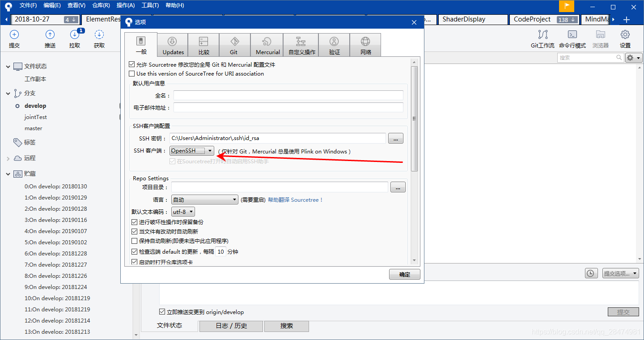
Task: Open the 设置 gear toolbar icon
Action: pos(625,34)
